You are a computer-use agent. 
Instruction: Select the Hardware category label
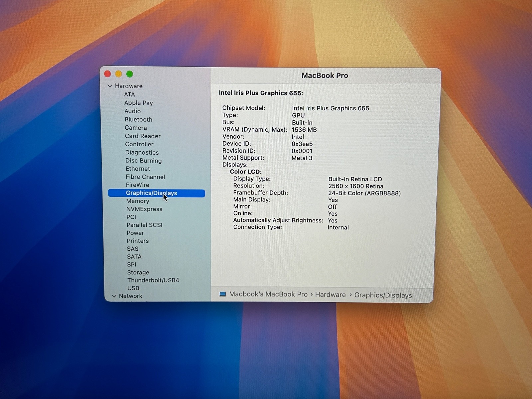(129, 86)
